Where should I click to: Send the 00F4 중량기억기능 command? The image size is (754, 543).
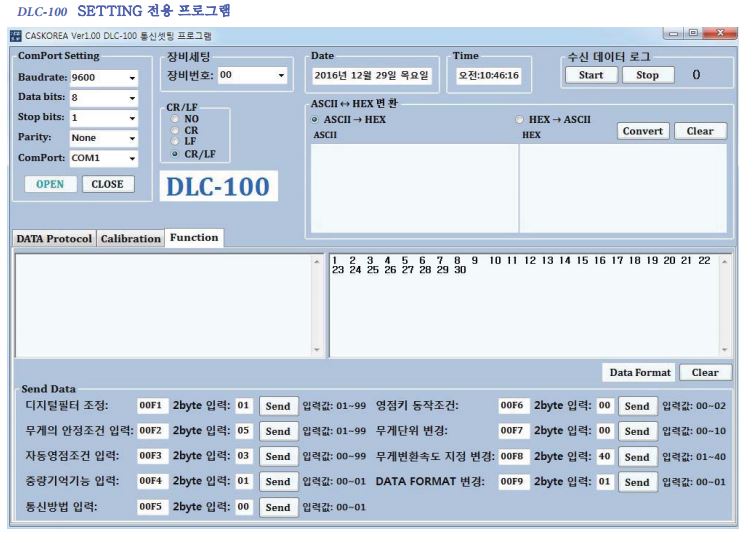coord(278,482)
